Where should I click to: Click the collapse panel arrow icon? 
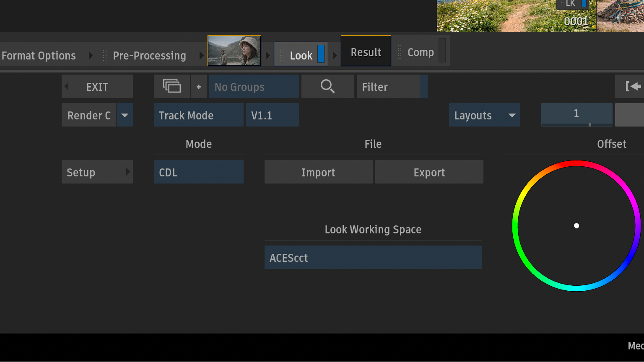coord(633,87)
